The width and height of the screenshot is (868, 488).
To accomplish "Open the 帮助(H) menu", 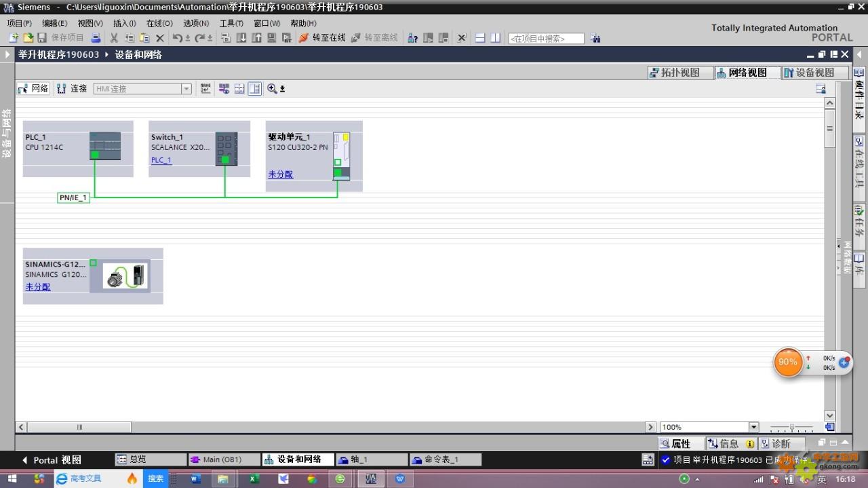I will coord(303,23).
